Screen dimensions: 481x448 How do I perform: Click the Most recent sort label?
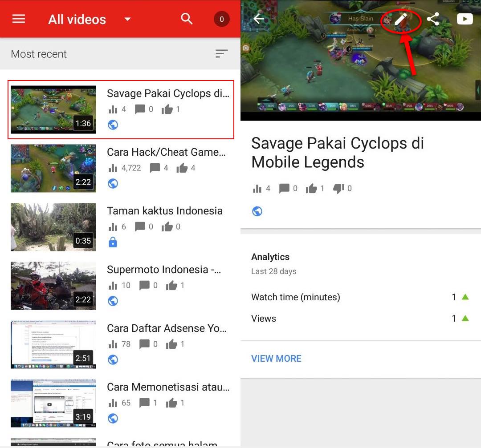click(x=39, y=54)
